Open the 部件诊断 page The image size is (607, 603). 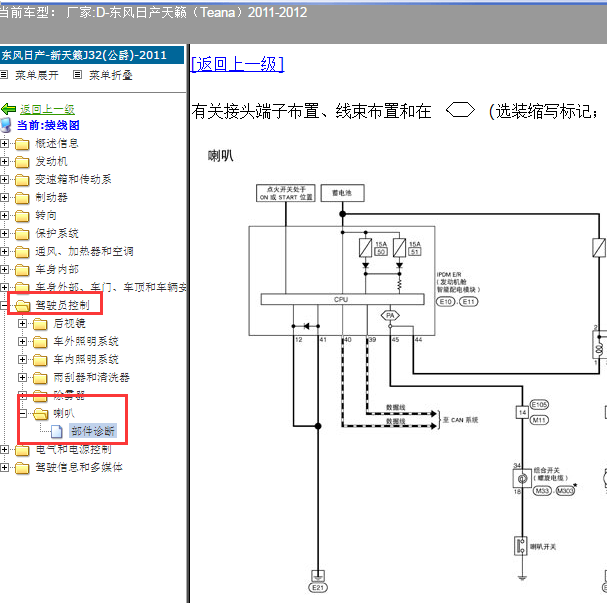[93, 431]
